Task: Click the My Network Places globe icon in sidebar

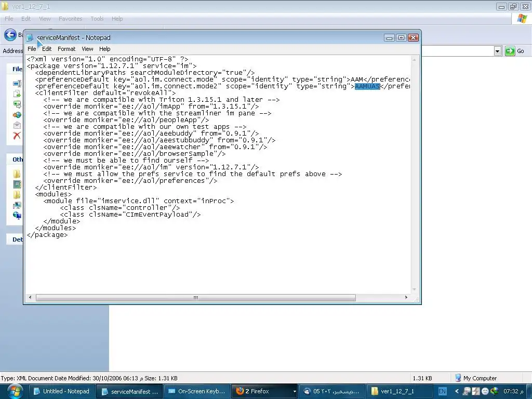Action: click(x=17, y=215)
